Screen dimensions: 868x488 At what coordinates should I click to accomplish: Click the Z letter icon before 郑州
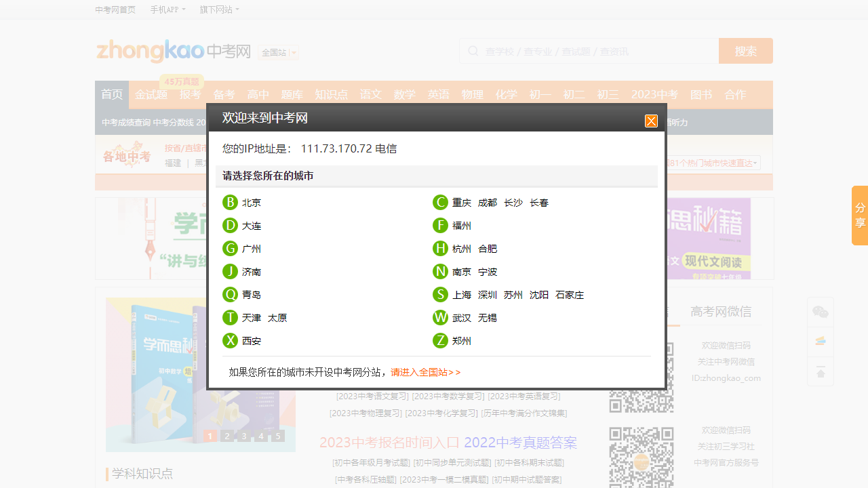[x=440, y=340]
